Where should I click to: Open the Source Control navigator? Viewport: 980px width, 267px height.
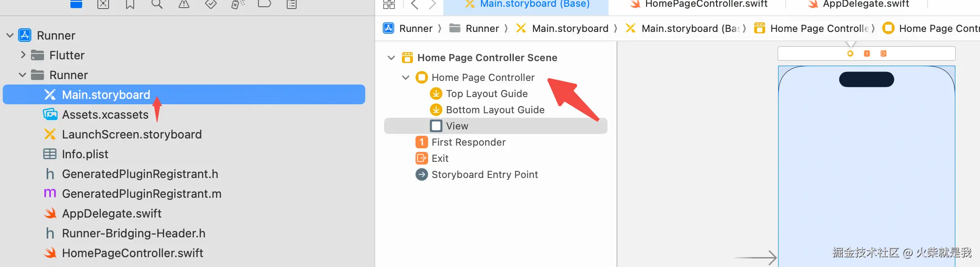(x=103, y=4)
